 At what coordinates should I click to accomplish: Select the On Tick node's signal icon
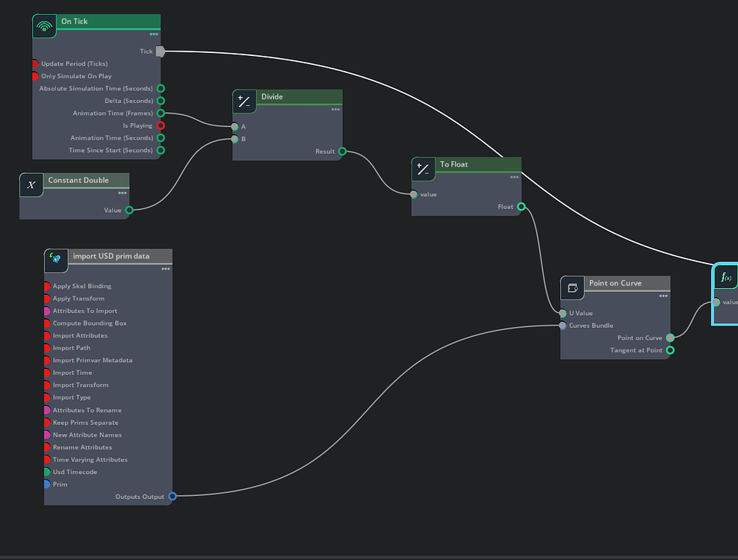tap(44, 25)
